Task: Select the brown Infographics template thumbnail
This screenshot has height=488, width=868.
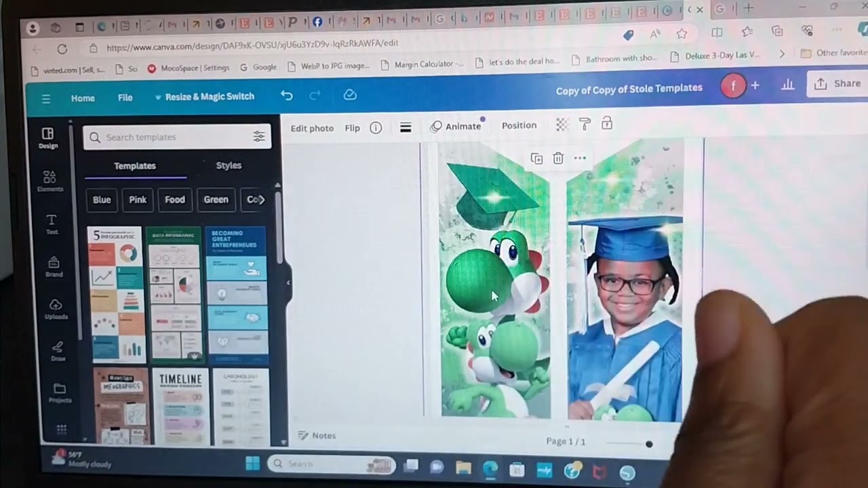Action: [122, 407]
